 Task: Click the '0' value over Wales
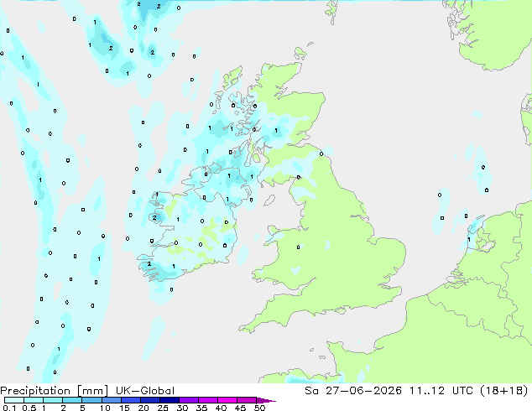[298, 247]
